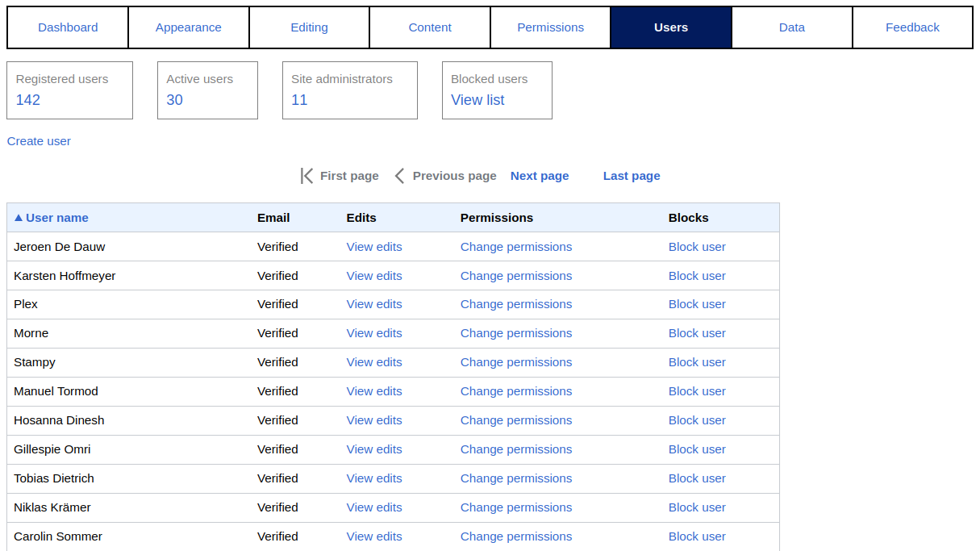This screenshot has height=551, width=980.
Task: Open the Create user link
Action: click(x=38, y=140)
